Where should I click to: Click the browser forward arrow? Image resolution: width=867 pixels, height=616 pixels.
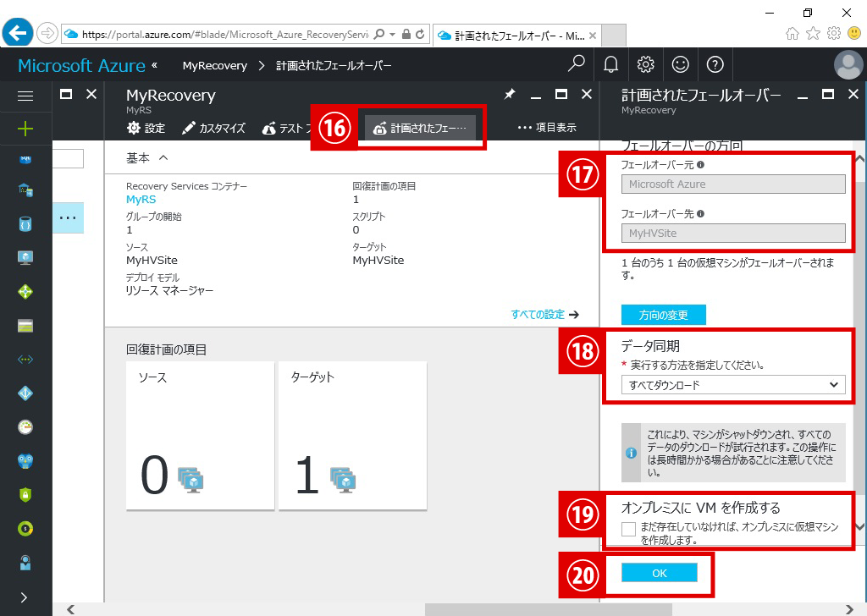point(47,34)
